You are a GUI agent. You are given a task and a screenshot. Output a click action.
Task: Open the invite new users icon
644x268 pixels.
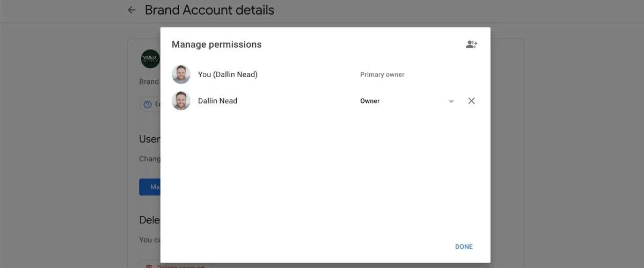[x=471, y=44]
